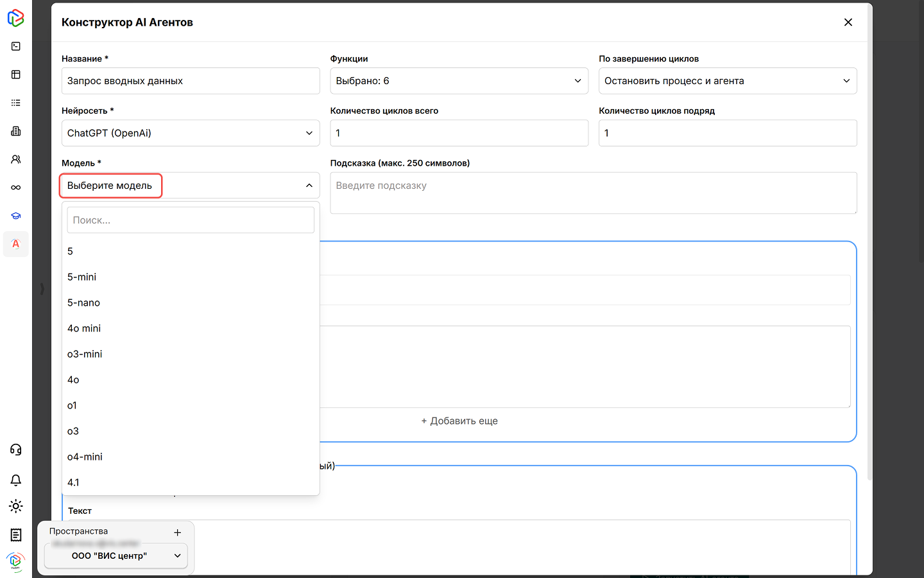Click the people/users sidebar icon

click(16, 159)
